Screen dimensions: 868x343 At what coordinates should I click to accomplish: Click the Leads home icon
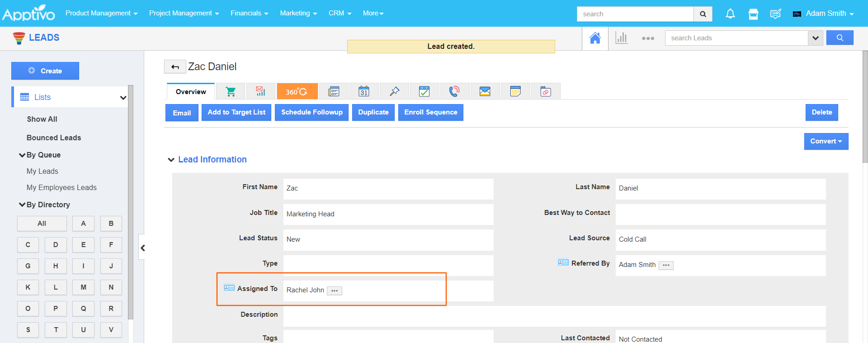[595, 38]
